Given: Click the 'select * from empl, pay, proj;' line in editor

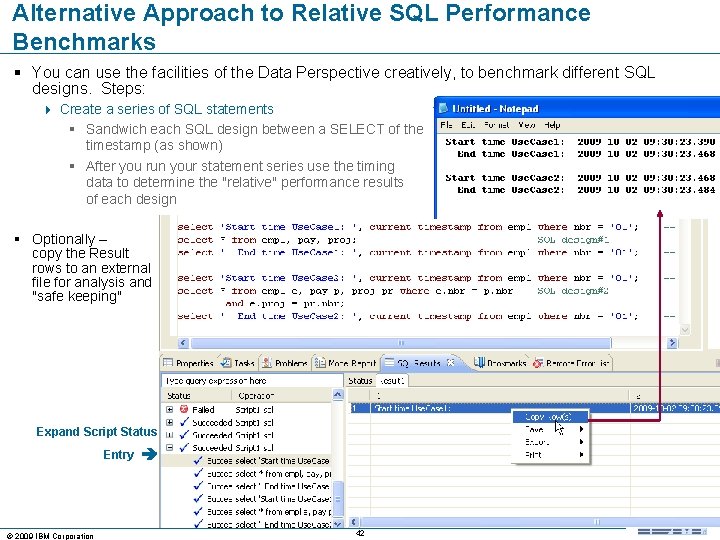Looking at the screenshot, I should pos(267,240).
